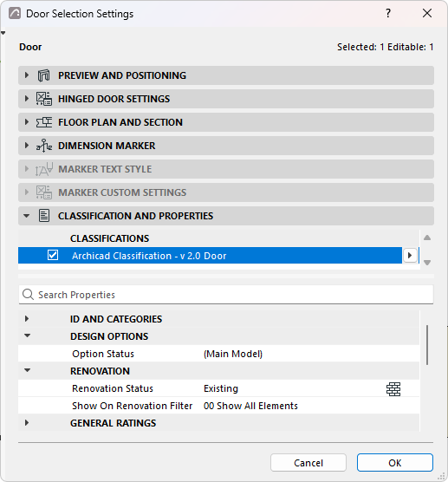Uncheck the Archicad Classification v 2.0 checkbox

pos(53,255)
